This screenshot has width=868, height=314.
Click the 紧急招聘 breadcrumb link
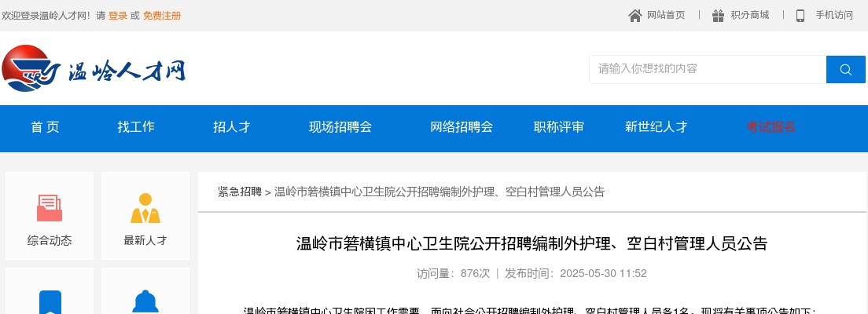click(240, 192)
